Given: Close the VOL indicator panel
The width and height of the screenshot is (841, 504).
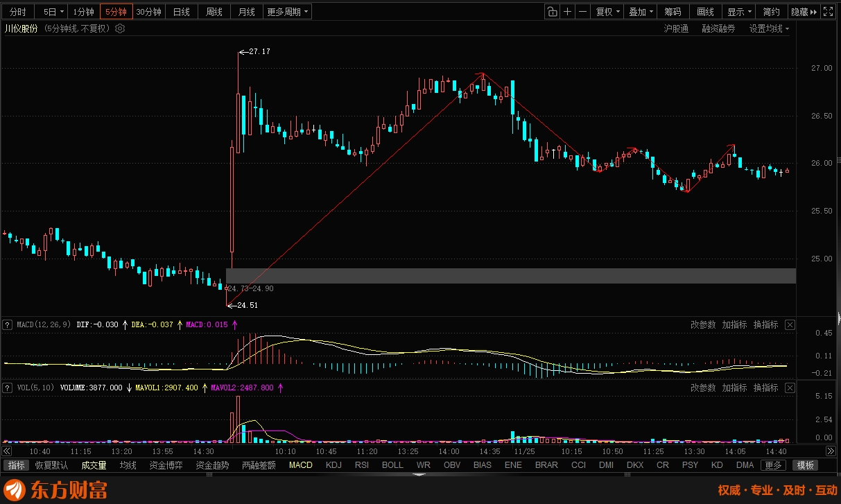Looking at the screenshot, I should [x=790, y=388].
